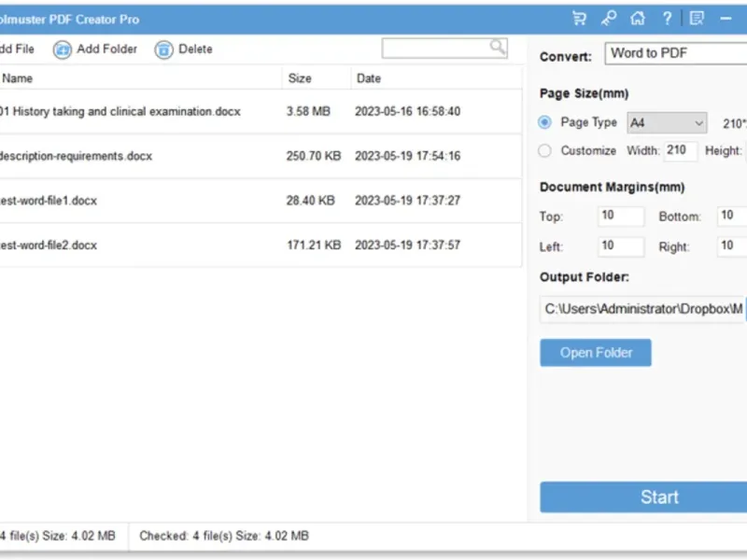Select the Page Type radio button
This screenshot has width=747, height=560.
point(544,122)
